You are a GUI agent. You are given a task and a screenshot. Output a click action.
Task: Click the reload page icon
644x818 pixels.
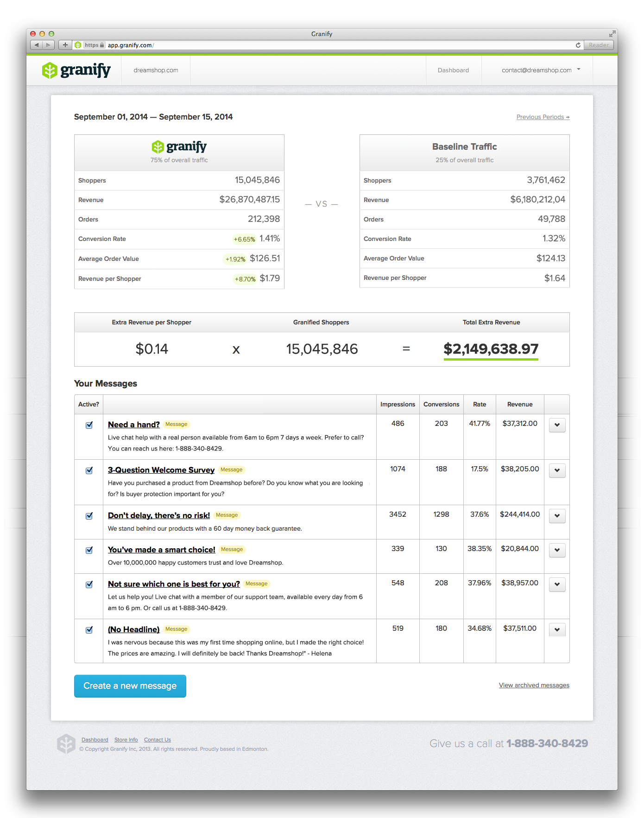(x=578, y=45)
